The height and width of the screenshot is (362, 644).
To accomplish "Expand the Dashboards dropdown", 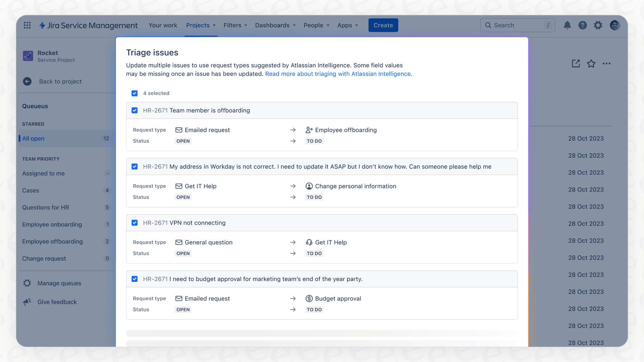I will point(275,25).
